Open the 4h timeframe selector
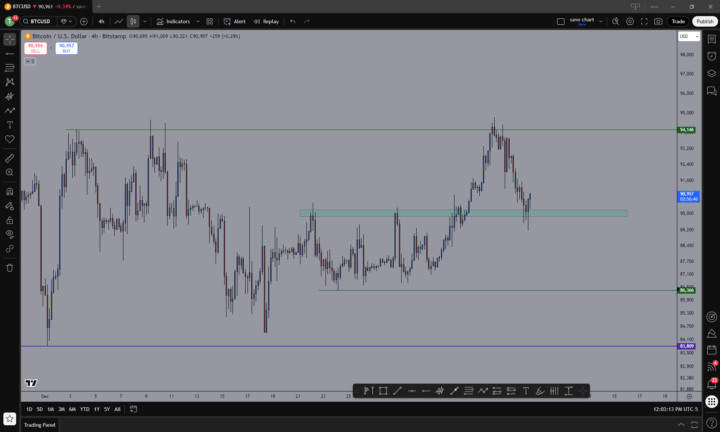 (x=101, y=22)
